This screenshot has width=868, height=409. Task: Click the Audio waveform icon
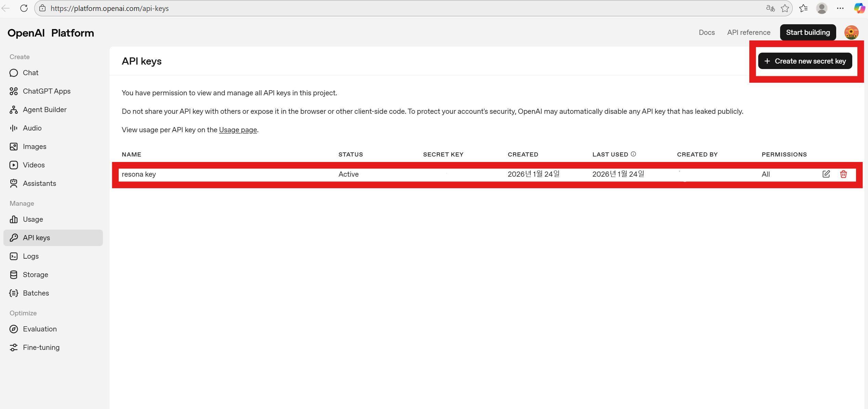coord(14,128)
